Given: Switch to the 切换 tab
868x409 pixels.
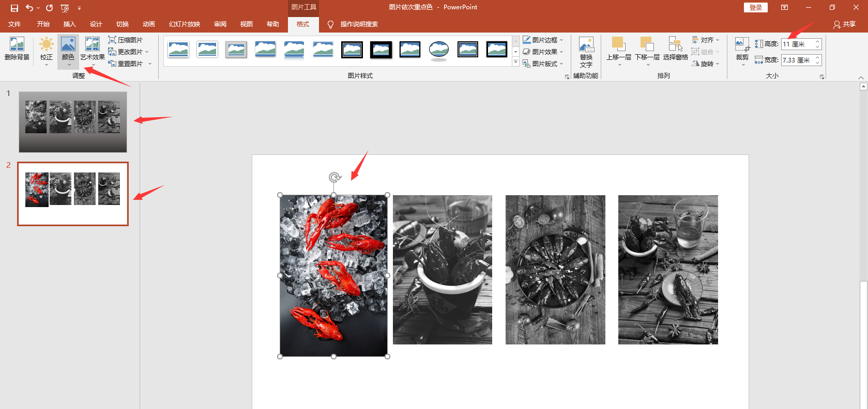Looking at the screenshot, I should point(123,24).
